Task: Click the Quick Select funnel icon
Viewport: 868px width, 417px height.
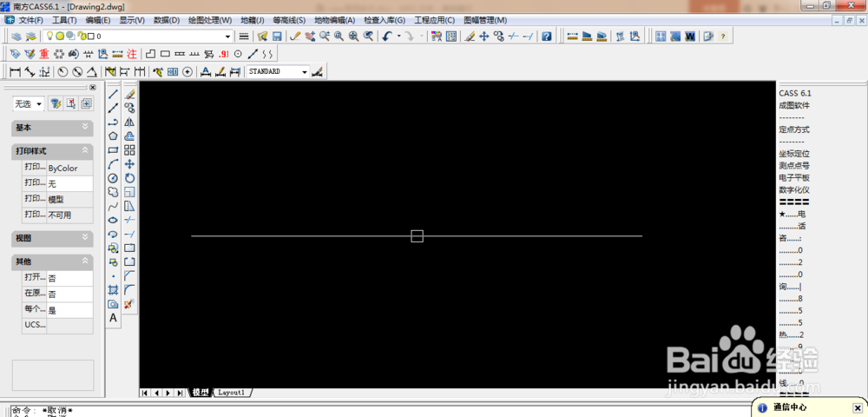Action: (x=56, y=103)
